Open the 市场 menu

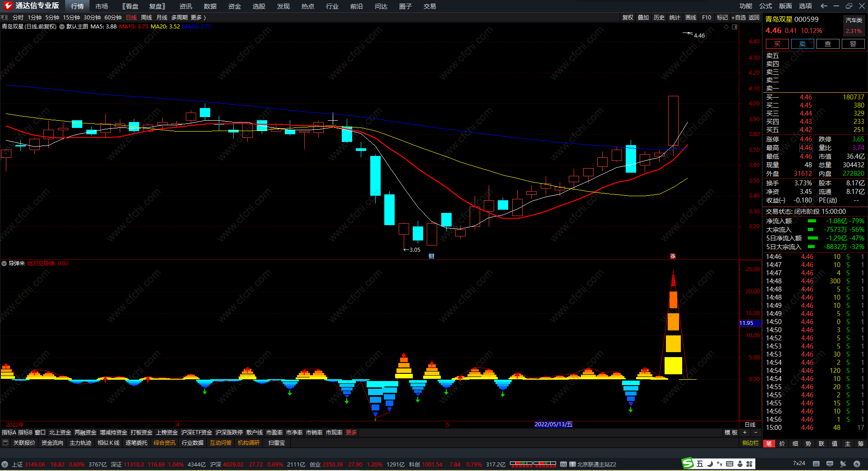[x=102, y=6]
